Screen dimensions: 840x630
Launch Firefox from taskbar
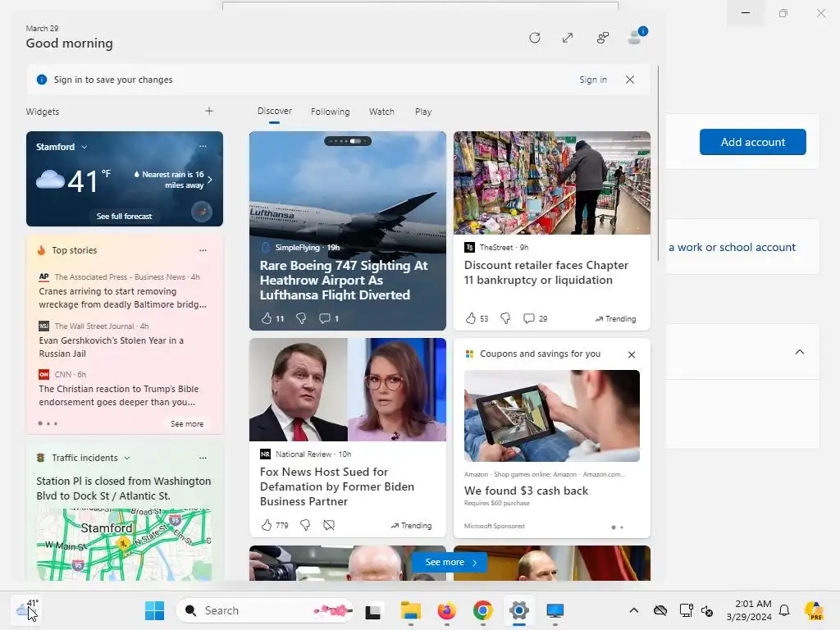447,610
